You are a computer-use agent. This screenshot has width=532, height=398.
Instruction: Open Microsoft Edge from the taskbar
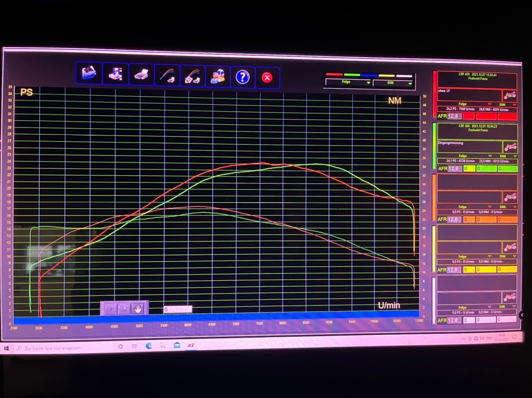(148, 346)
